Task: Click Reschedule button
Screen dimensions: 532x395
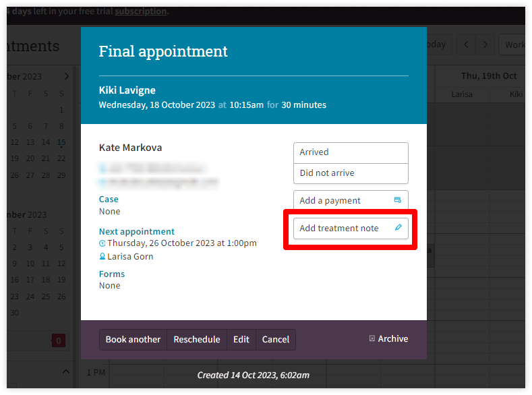Action: 197,340
